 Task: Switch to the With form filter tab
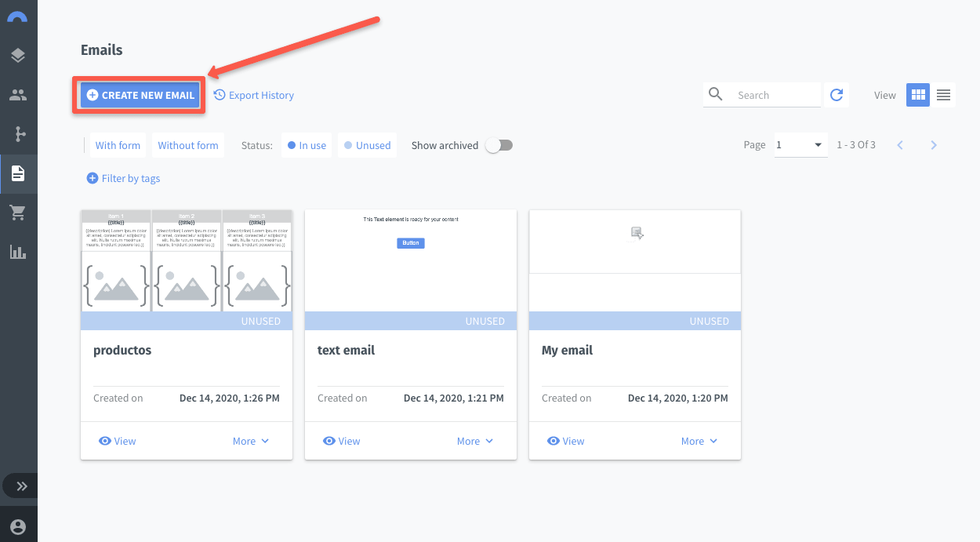pos(118,145)
